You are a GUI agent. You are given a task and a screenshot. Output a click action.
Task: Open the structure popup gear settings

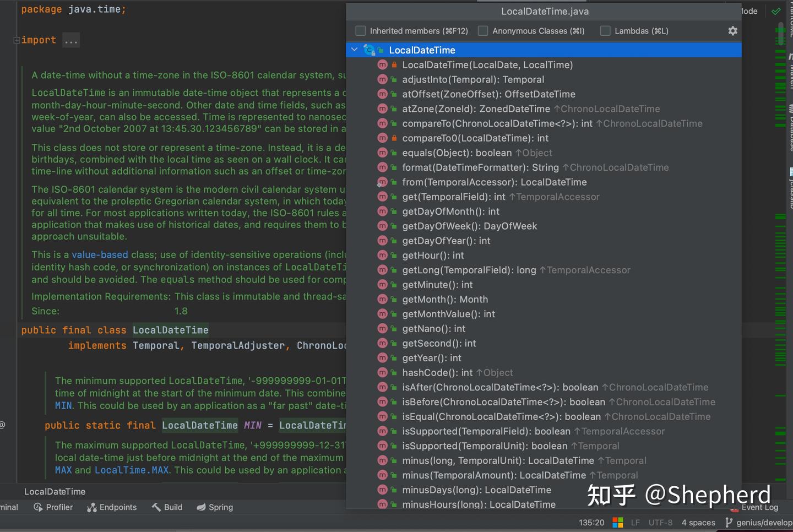tap(732, 31)
